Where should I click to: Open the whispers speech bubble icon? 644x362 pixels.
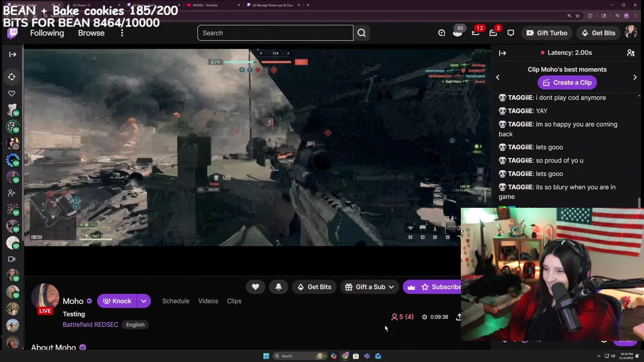click(511, 33)
